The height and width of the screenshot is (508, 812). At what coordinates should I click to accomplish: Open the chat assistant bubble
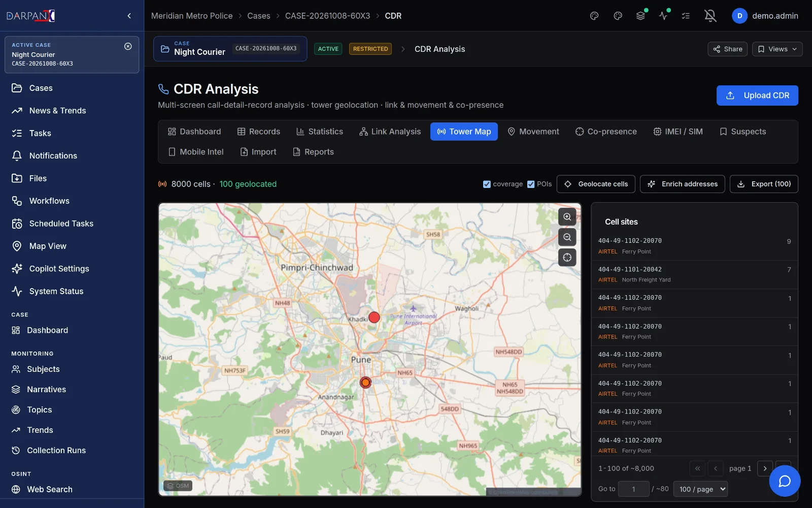(x=785, y=481)
